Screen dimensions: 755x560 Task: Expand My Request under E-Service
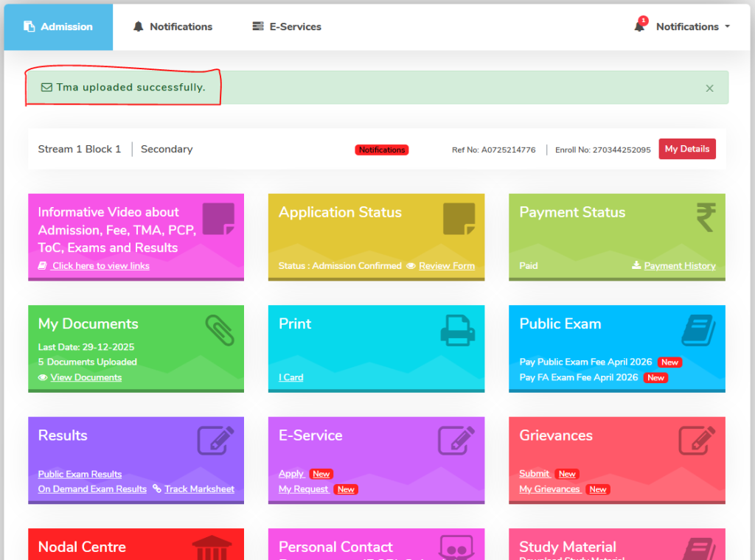tap(303, 489)
